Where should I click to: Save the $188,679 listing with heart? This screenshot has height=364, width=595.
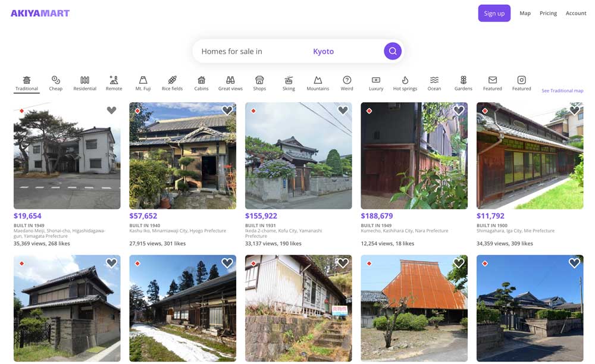point(459,111)
